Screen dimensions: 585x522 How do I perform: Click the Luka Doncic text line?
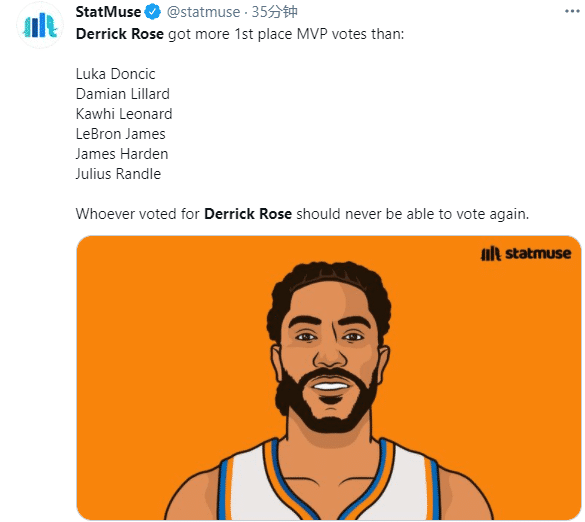pos(115,74)
